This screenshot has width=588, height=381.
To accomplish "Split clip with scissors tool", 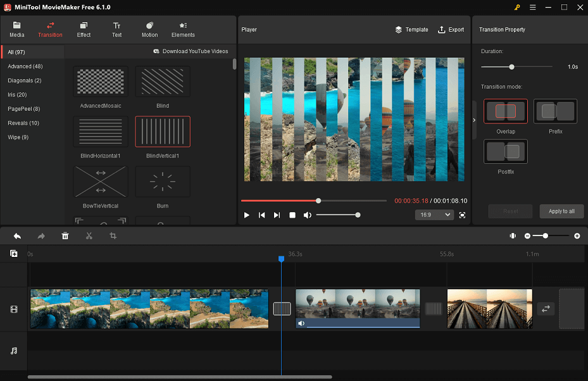I will [x=89, y=236].
